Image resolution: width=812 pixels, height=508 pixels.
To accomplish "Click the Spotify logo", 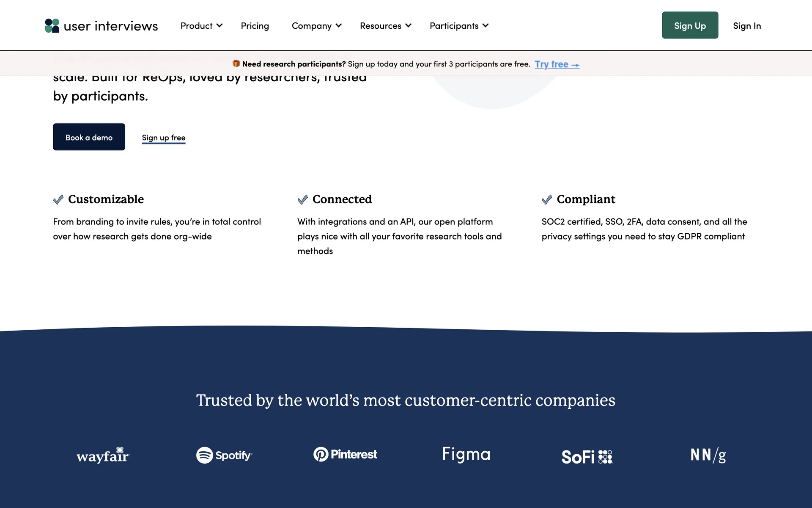I will tap(224, 455).
